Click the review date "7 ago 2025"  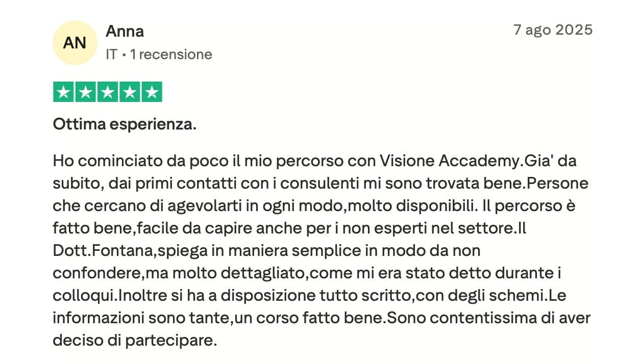point(553,30)
